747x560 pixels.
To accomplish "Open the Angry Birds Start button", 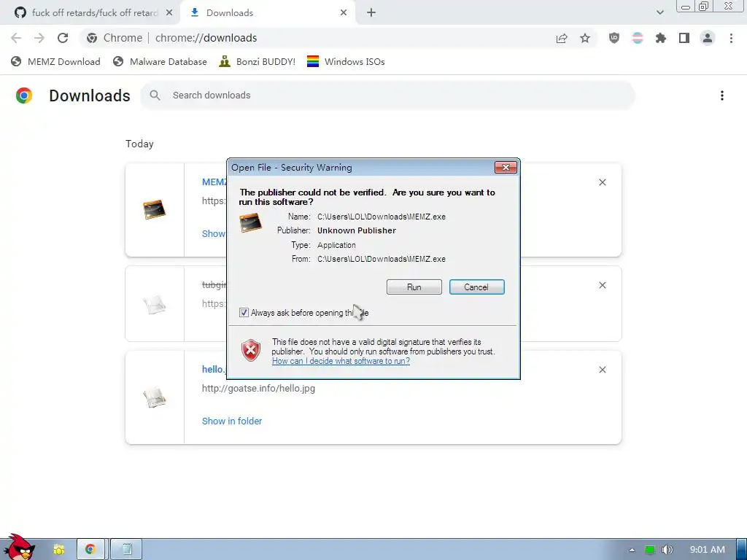I will coord(19,547).
